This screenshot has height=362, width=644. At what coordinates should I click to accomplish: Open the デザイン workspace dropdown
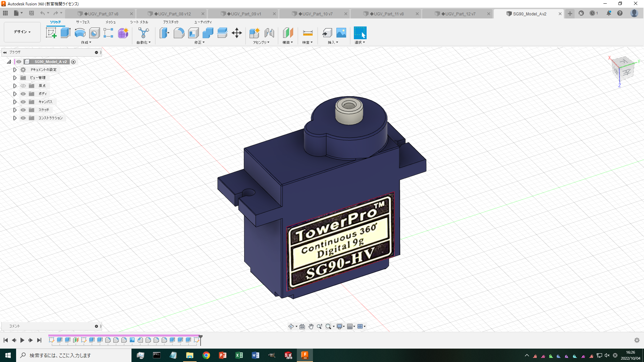click(22, 32)
